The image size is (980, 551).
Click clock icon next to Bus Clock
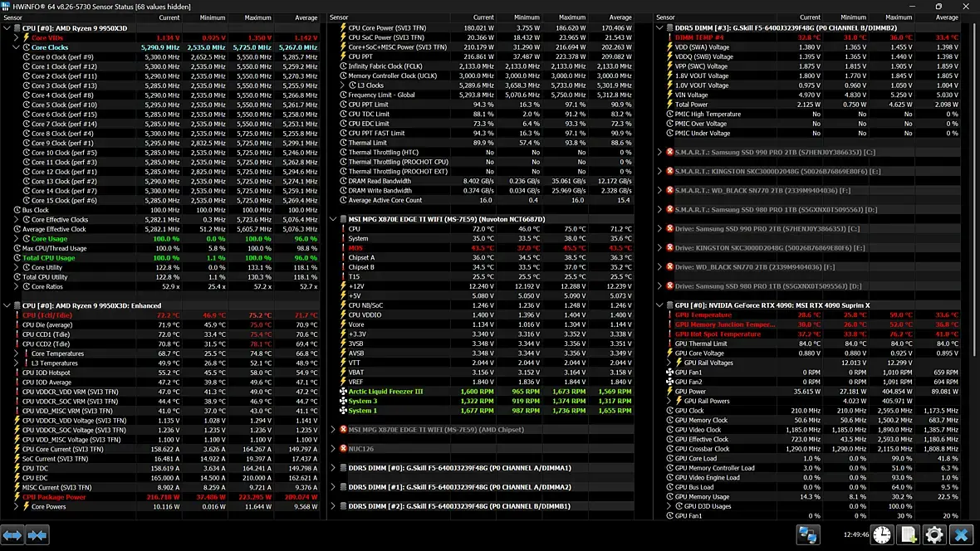pyautogui.click(x=17, y=210)
